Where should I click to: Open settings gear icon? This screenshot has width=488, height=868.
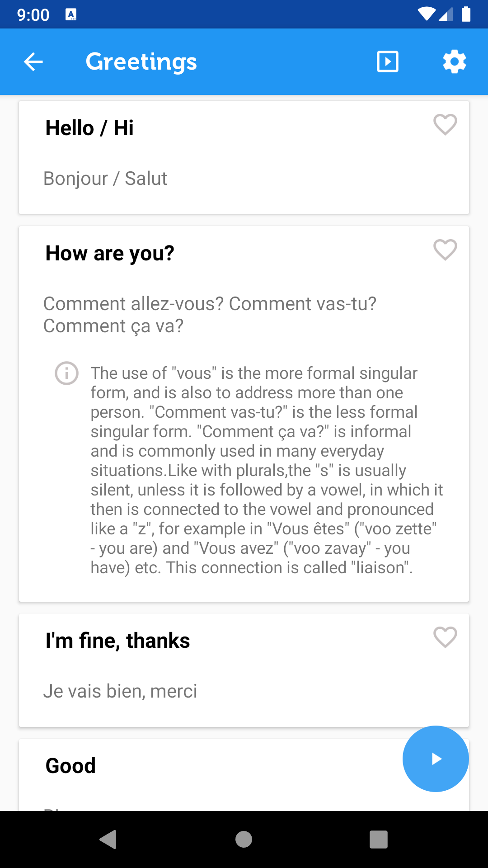pyautogui.click(x=454, y=62)
